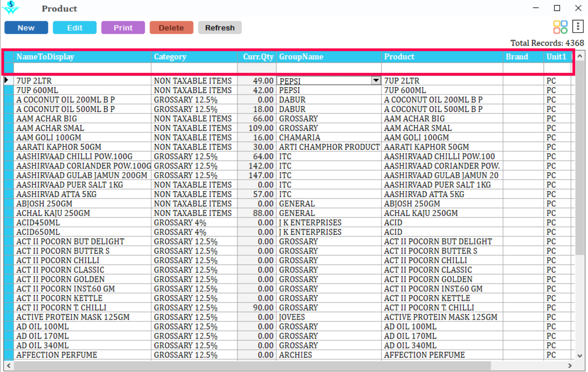Click vertical scrollbar down arrow
The height and width of the screenshot is (372, 588).
tap(580, 355)
